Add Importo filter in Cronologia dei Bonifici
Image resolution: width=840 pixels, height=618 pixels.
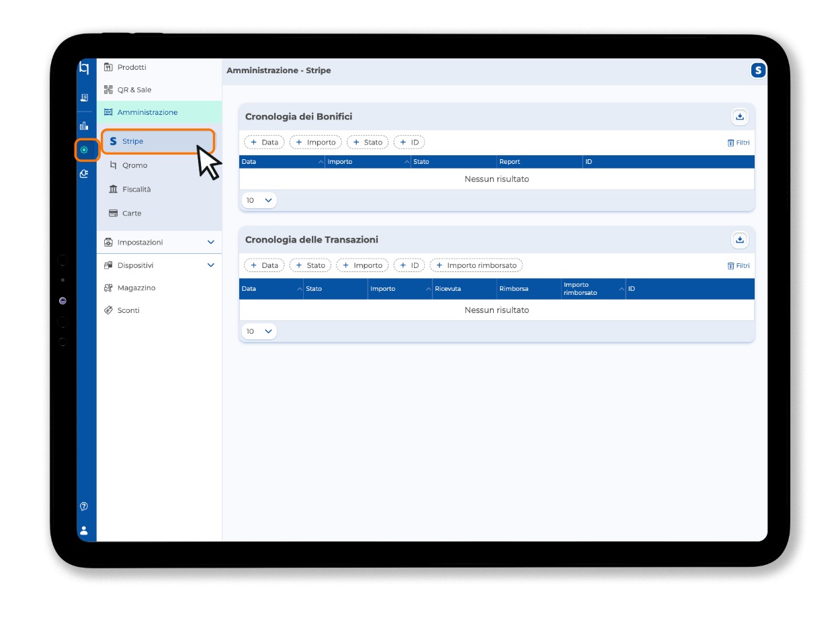pos(316,142)
